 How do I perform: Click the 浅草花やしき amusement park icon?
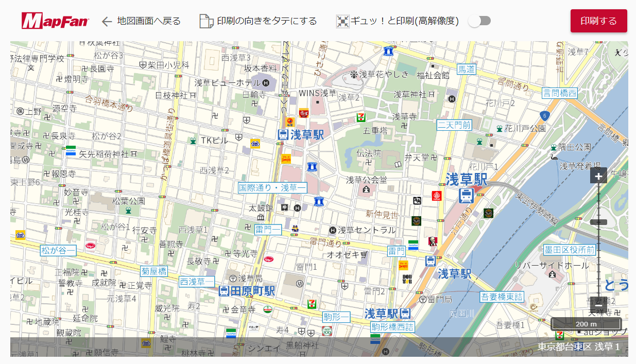354,75
